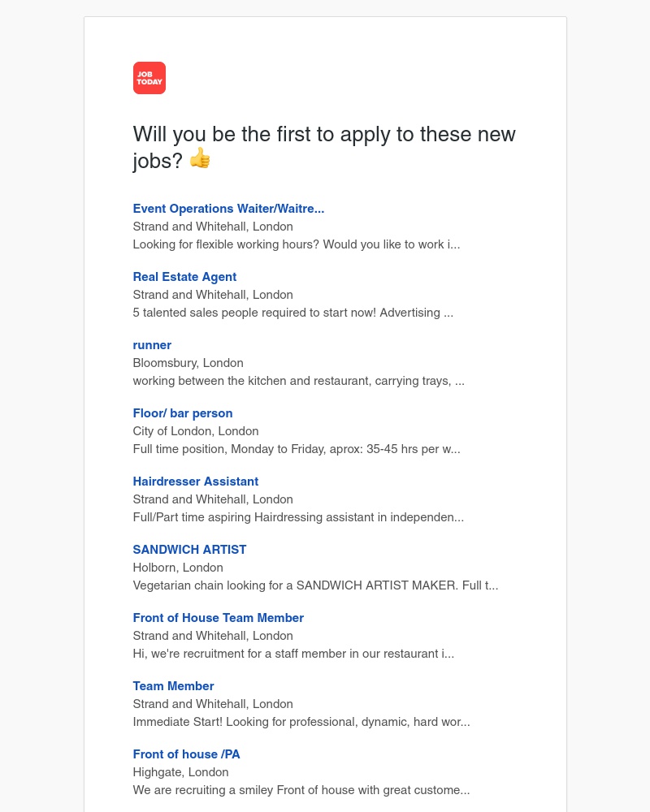Open Front of House Team Member listing
Screen dimensions: 650x812
click(x=219, y=618)
